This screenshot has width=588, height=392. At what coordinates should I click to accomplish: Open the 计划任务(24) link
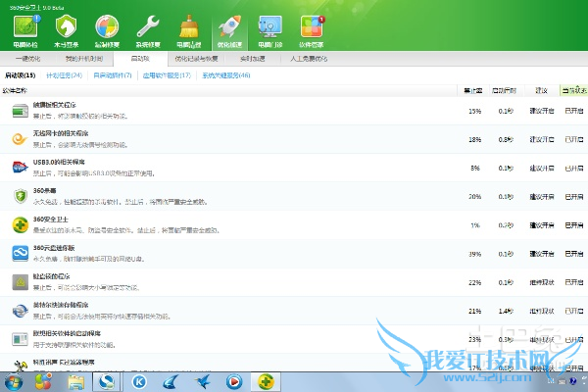[63, 74]
